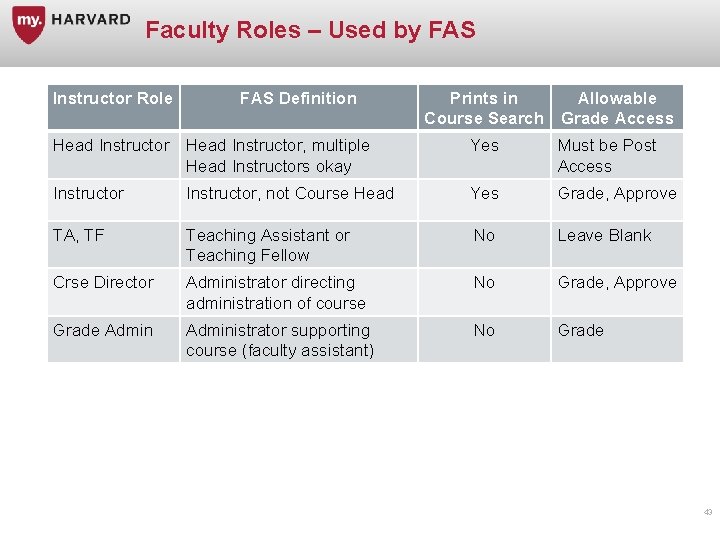Select the Instructor, not Course Head cell
The width and height of the screenshot is (720, 540).
coord(290,194)
